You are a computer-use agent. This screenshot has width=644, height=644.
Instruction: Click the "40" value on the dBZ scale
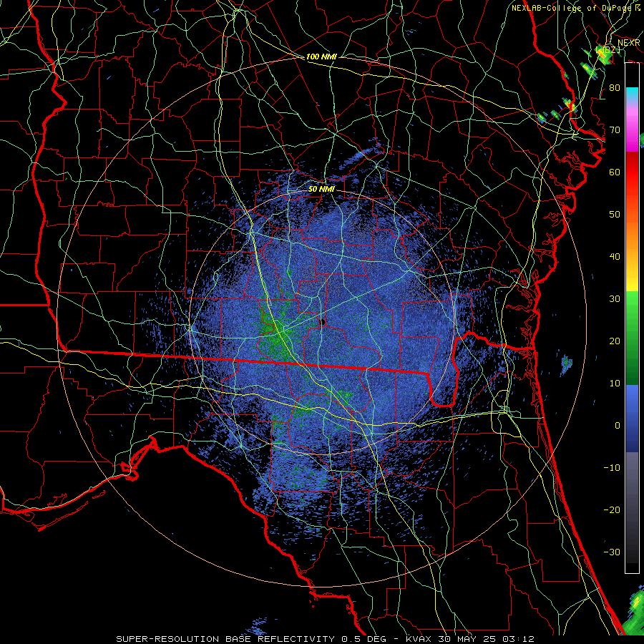[x=615, y=257]
